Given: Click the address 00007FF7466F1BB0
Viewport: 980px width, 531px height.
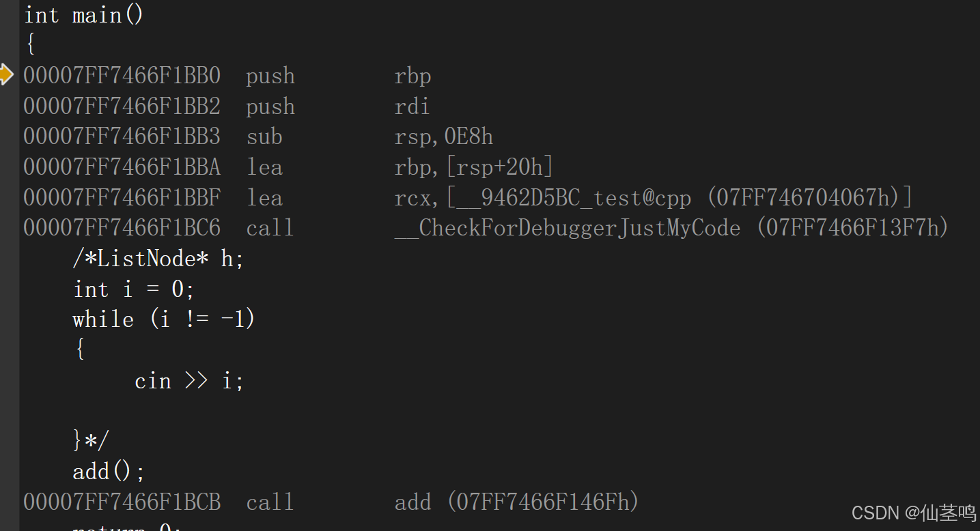Looking at the screenshot, I should [122, 76].
